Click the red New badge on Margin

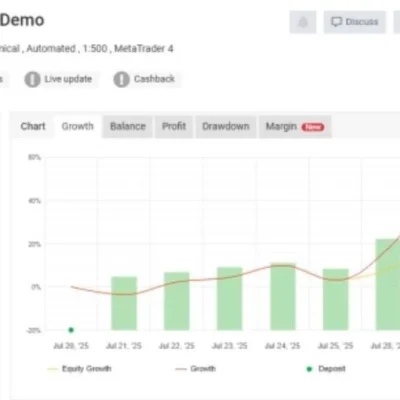click(x=313, y=127)
